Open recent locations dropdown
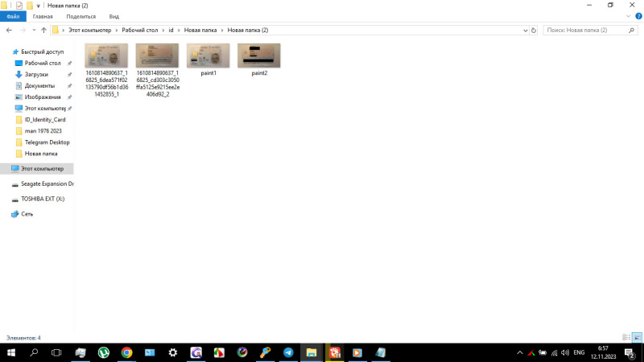 [x=33, y=30]
